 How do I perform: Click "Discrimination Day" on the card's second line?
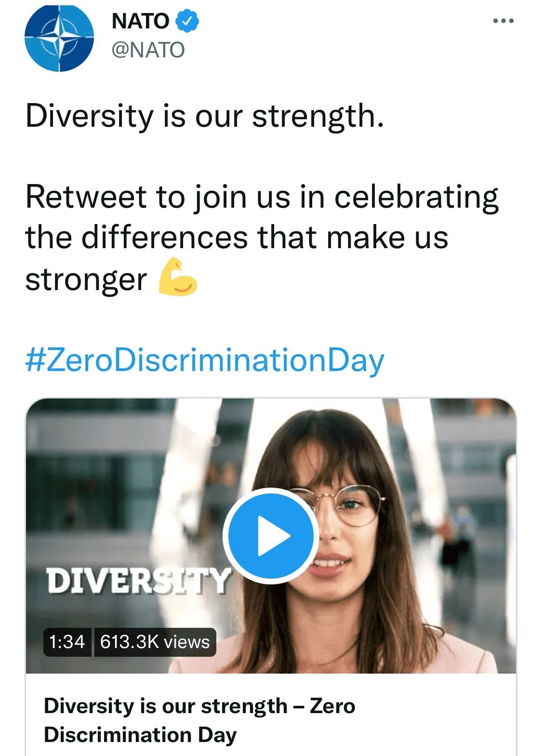click(140, 735)
